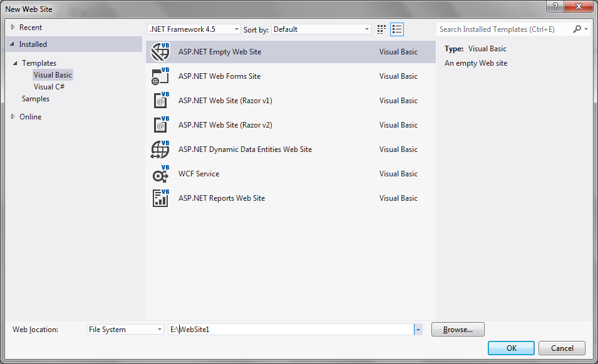Click Visual Basic label in Web Forms Site row
This screenshot has height=364, width=598.
pos(398,76)
